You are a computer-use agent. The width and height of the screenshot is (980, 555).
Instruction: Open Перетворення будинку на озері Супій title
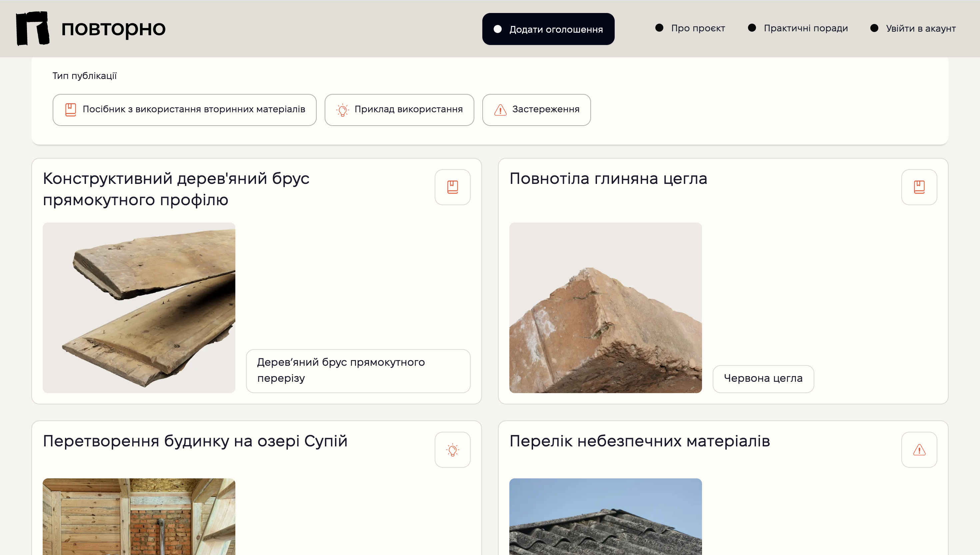195,441
